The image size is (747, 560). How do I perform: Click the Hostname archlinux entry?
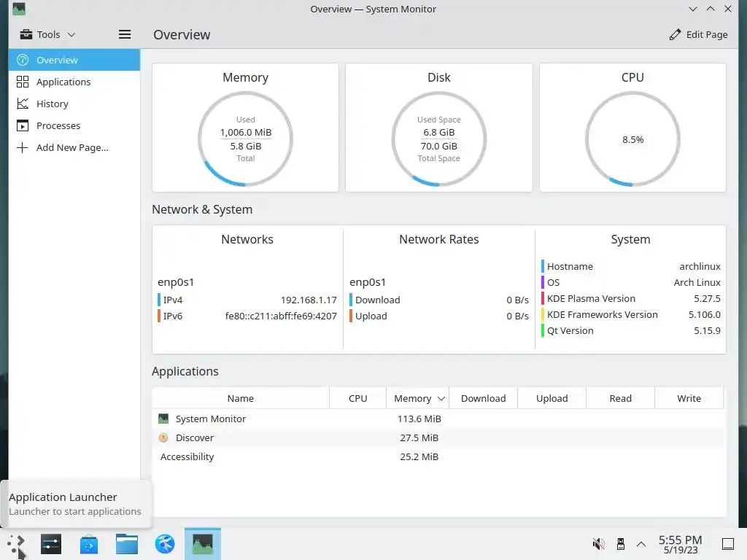pos(631,266)
